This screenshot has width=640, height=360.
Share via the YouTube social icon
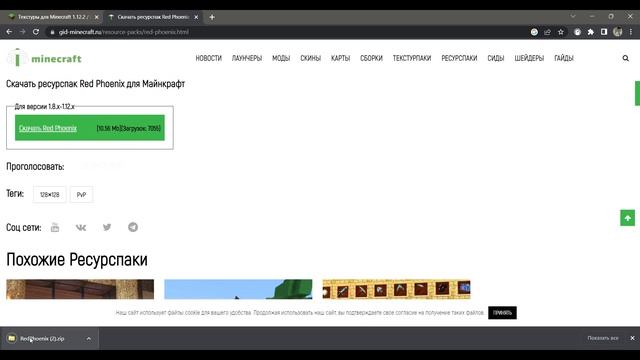click(55, 227)
